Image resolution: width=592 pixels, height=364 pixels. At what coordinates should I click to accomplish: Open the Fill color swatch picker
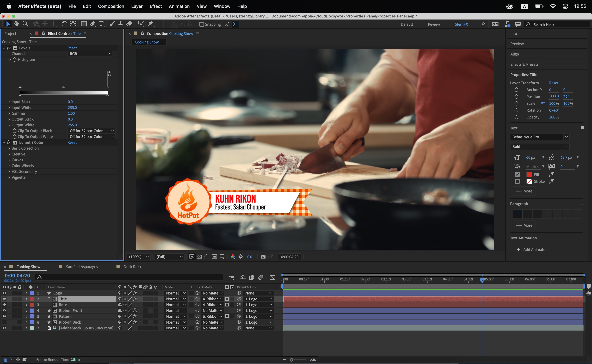(529, 174)
